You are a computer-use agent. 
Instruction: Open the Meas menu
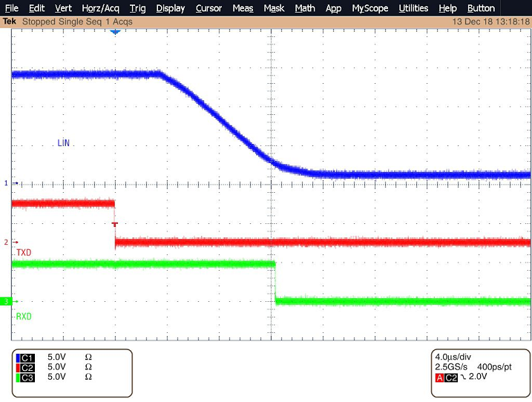pyautogui.click(x=243, y=8)
